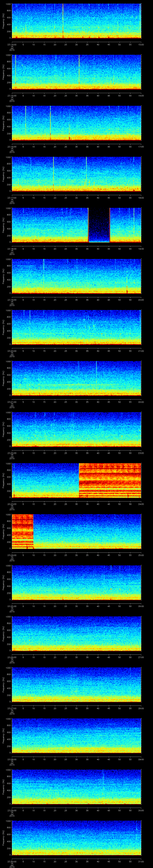Click the '23:18:00' start time label
153x868 pixels.
click(12, 249)
